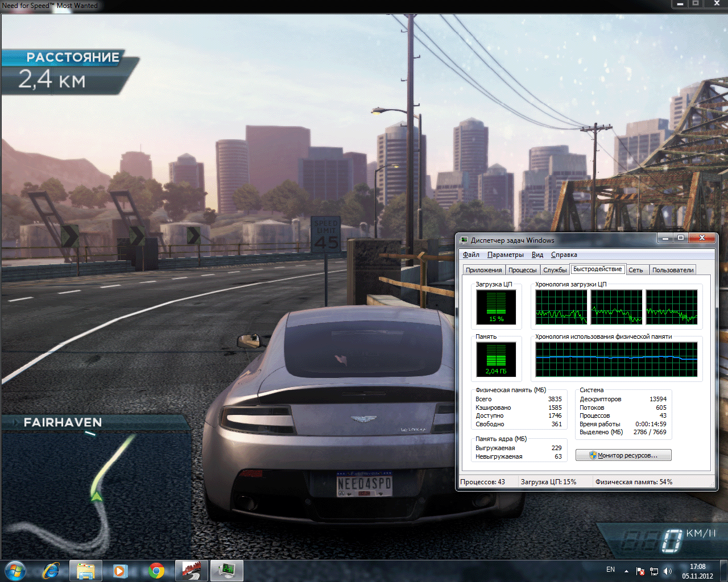
Task: Switch to the Процессы tab
Action: [x=522, y=270]
